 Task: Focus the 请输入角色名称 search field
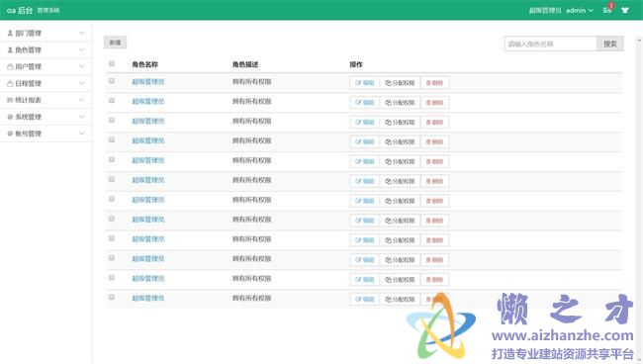point(550,44)
